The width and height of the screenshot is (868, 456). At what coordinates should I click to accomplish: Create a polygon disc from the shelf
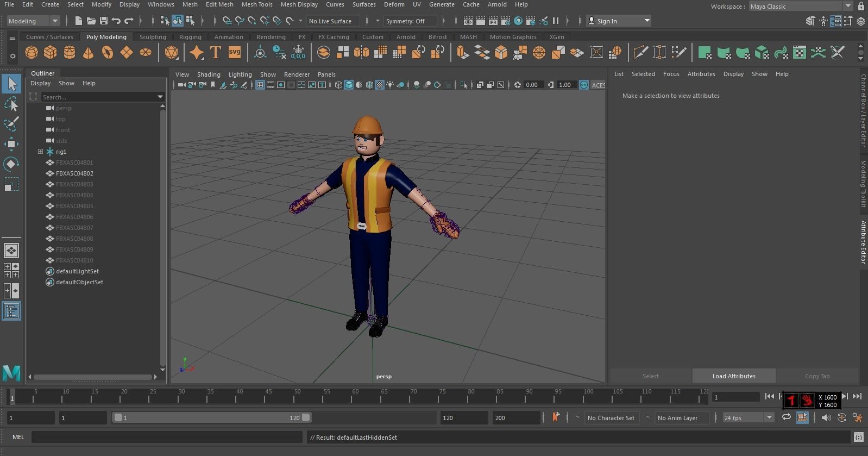point(146,52)
